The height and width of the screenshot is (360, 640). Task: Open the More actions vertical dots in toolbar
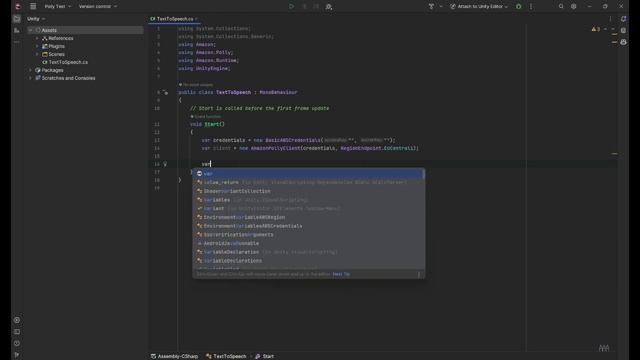pyautogui.click(x=531, y=7)
